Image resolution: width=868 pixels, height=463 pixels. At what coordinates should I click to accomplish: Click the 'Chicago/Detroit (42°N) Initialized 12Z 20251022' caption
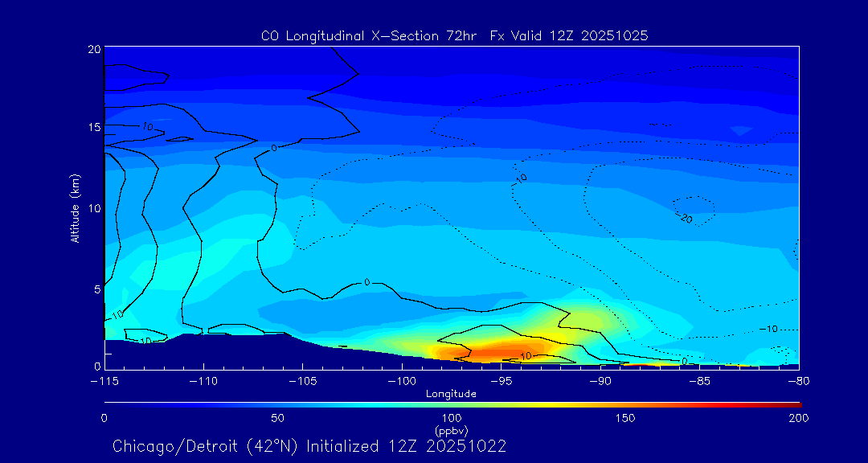tap(309, 446)
